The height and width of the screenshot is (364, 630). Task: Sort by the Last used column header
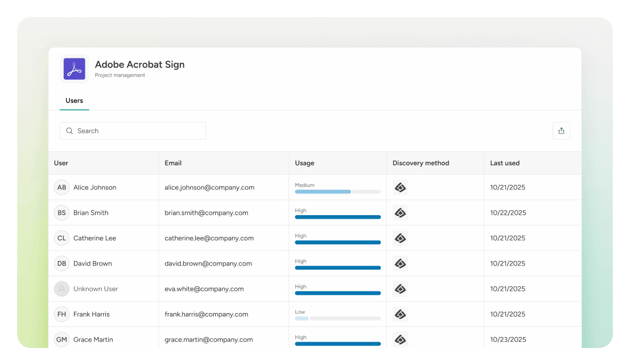click(x=505, y=163)
